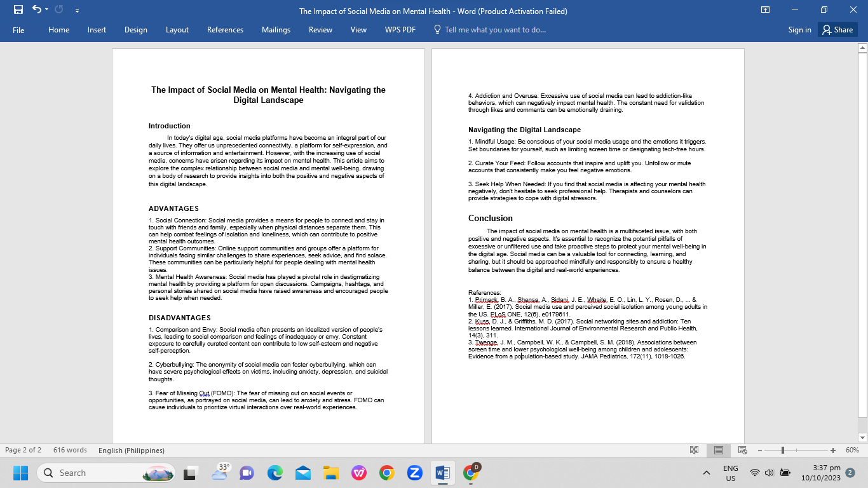Open the Windows Start menu

[x=21, y=473]
